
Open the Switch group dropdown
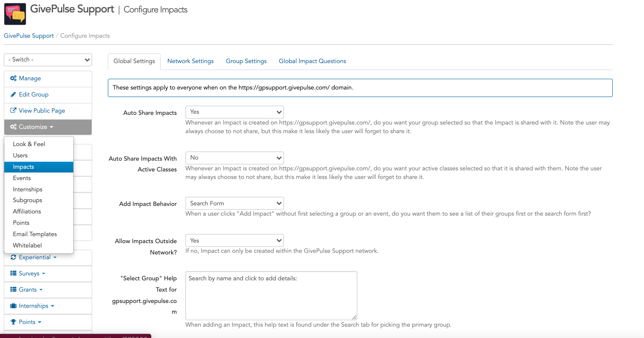click(48, 60)
